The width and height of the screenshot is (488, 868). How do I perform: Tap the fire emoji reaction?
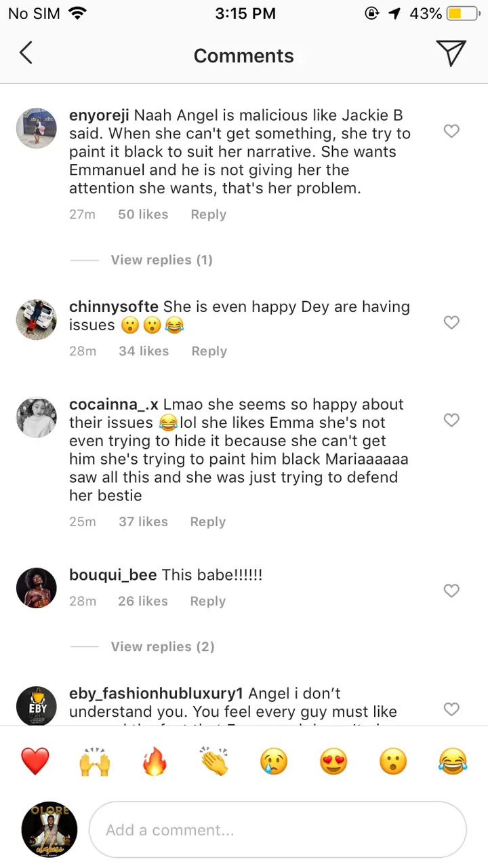(x=155, y=762)
